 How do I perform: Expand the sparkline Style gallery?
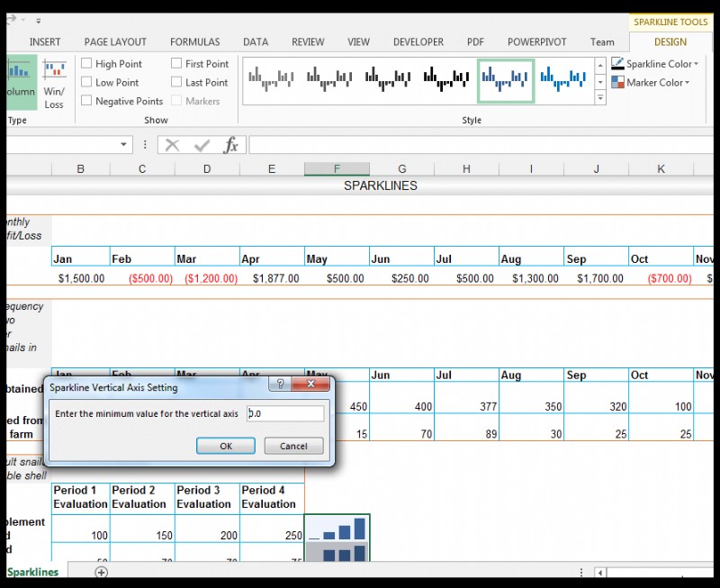(x=600, y=96)
